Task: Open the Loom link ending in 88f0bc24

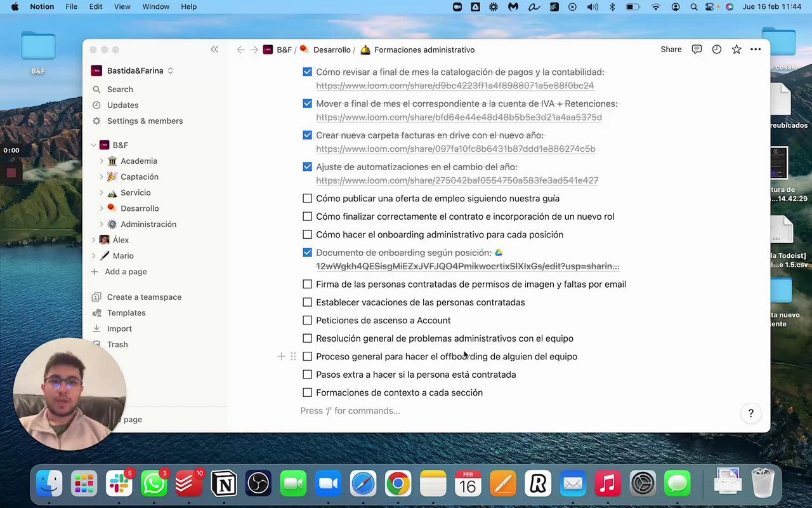Action: click(x=455, y=86)
